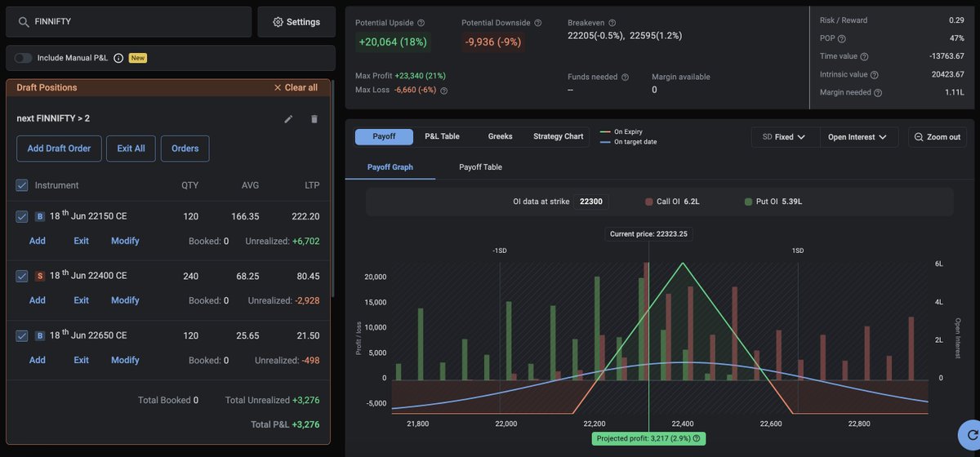Click the Intrinsic value help icon

pyautogui.click(x=875, y=74)
